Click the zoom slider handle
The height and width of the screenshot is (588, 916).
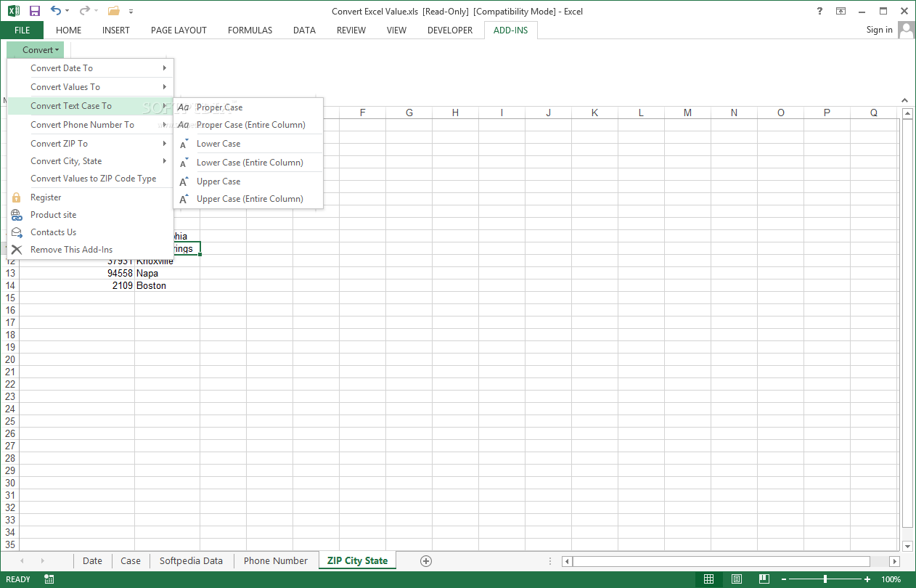point(825,579)
